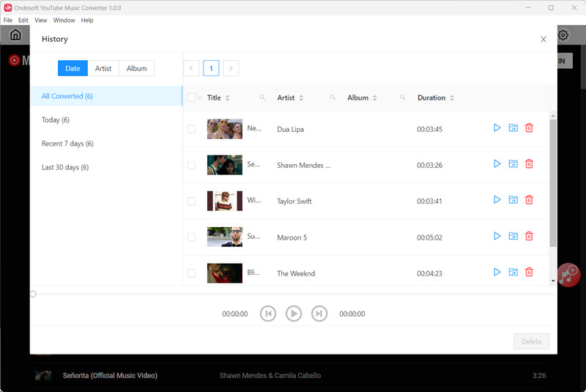Play the Taylor Swift track
The image size is (586, 392).
click(497, 199)
